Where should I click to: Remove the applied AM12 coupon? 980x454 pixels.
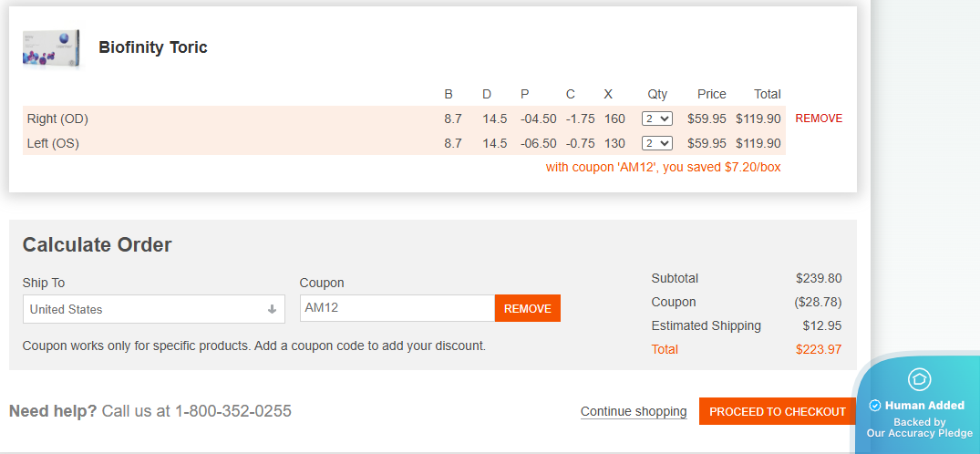tap(527, 308)
